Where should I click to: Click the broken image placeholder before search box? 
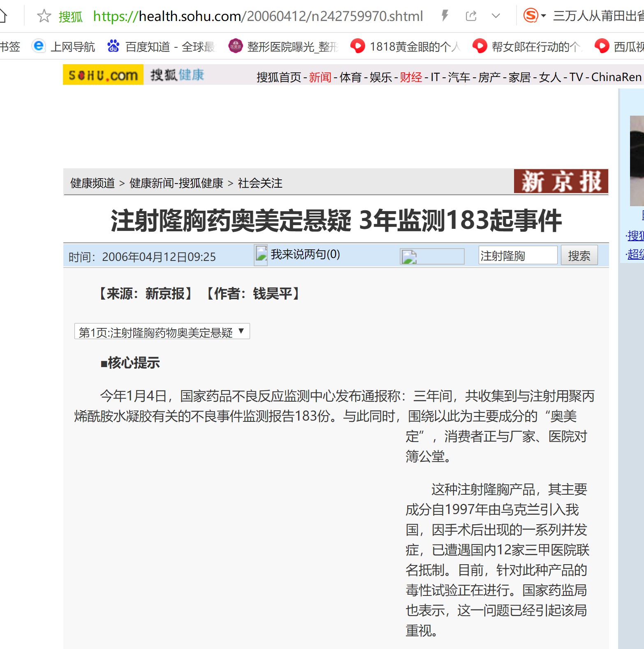[x=432, y=256]
